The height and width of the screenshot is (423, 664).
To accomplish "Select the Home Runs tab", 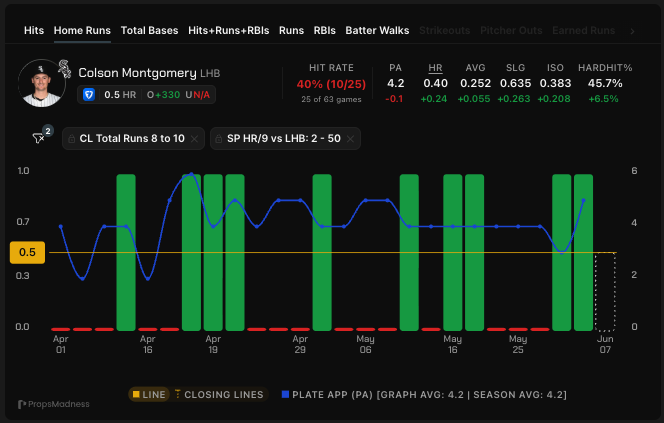I will coord(82,30).
